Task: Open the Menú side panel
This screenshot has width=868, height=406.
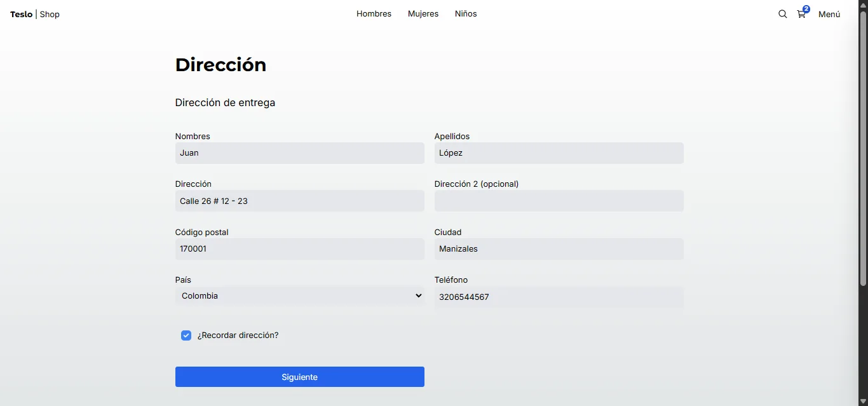Action: [829, 14]
